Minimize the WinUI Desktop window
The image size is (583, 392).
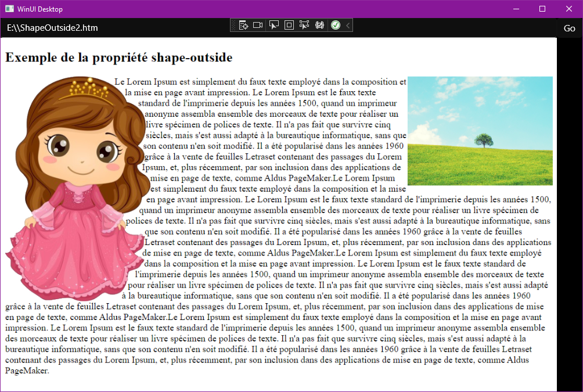pyautogui.click(x=516, y=9)
